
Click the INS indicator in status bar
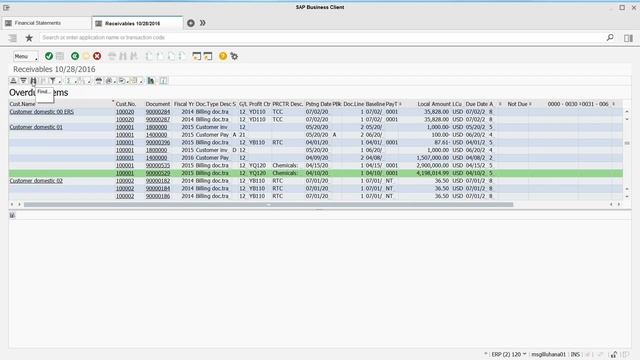(575, 354)
